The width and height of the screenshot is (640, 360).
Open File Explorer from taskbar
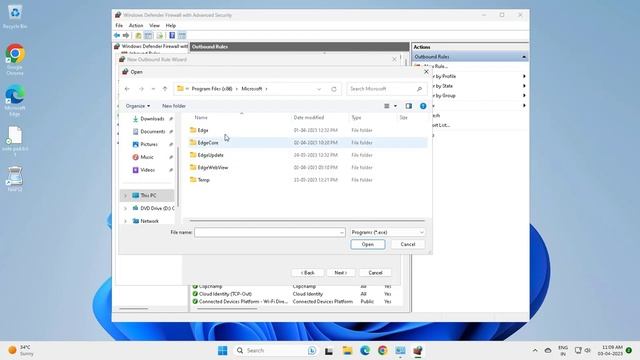pos(347,351)
